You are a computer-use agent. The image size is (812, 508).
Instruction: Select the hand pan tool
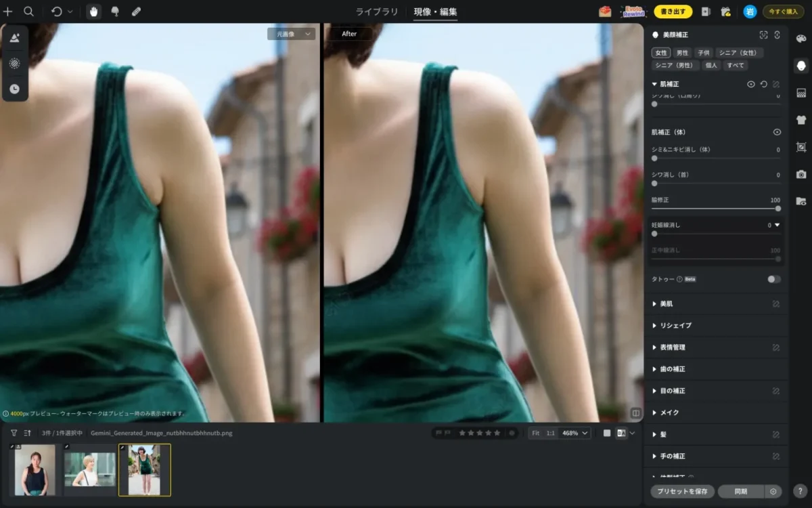pos(93,12)
